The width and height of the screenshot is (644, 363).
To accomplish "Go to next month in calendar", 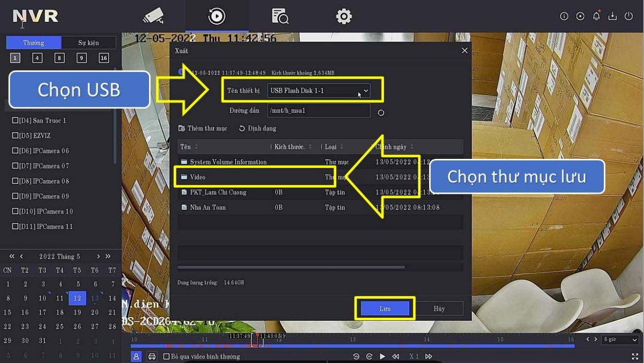I will 98,256.
